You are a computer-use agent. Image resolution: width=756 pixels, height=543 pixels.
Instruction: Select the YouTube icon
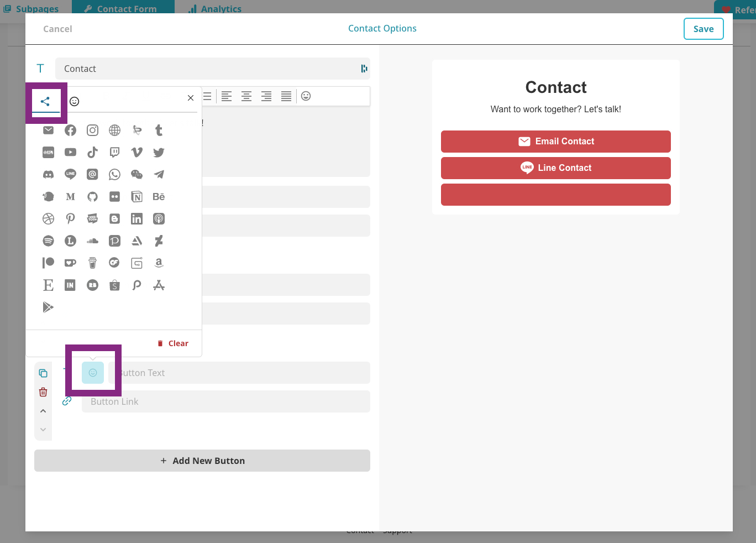tap(71, 153)
